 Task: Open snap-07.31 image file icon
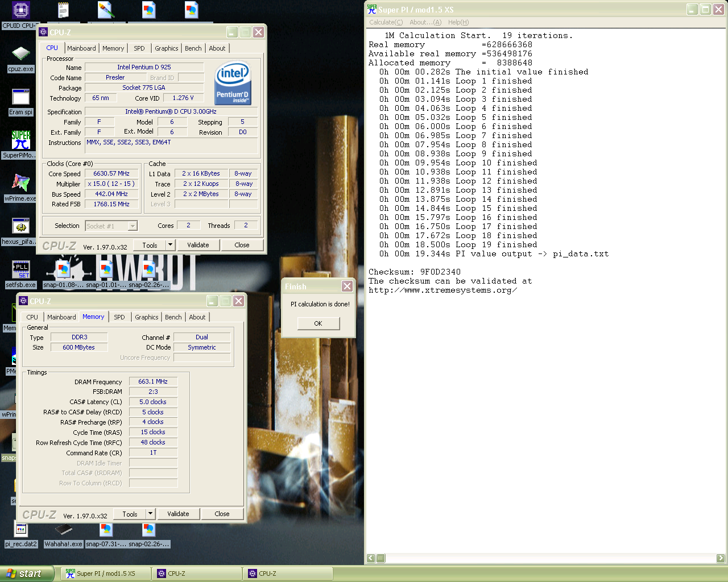pos(106,535)
